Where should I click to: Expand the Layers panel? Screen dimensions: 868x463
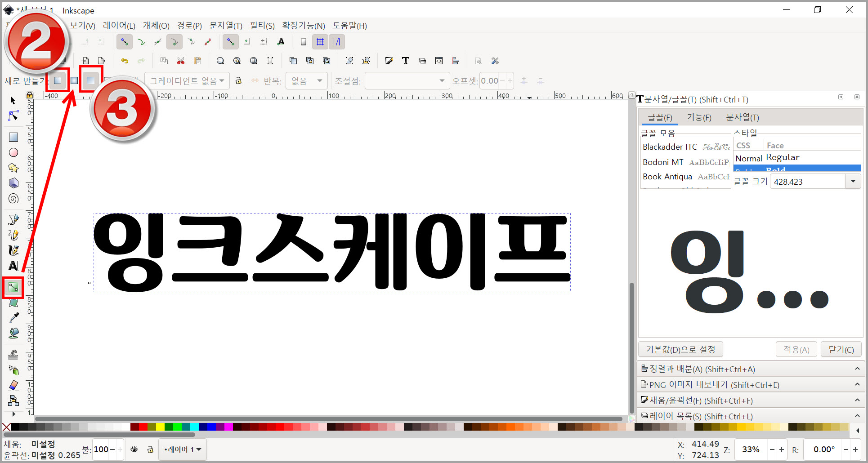tap(751, 416)
